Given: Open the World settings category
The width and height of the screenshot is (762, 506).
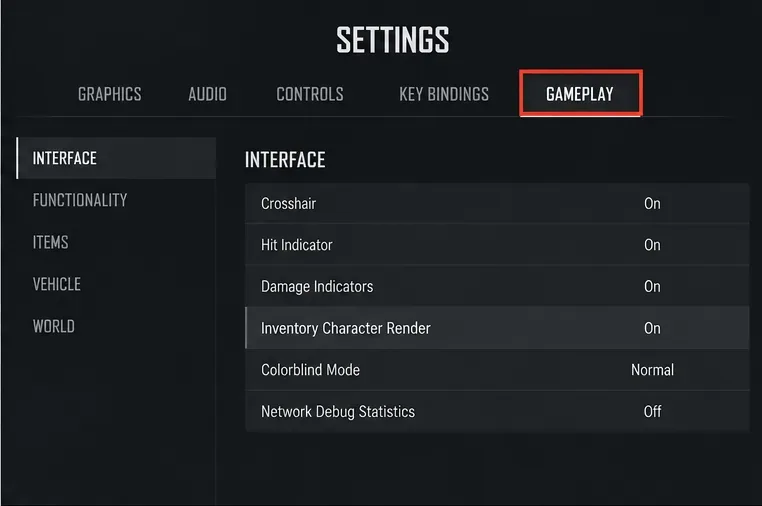Looking at the screenshot, I should tap(53, 326).
